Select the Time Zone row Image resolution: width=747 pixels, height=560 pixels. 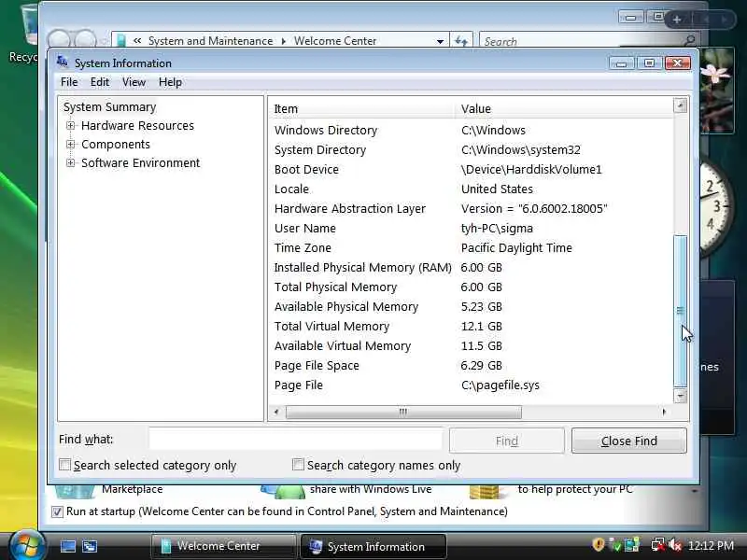pyautogui.click(x=471, y=247)
